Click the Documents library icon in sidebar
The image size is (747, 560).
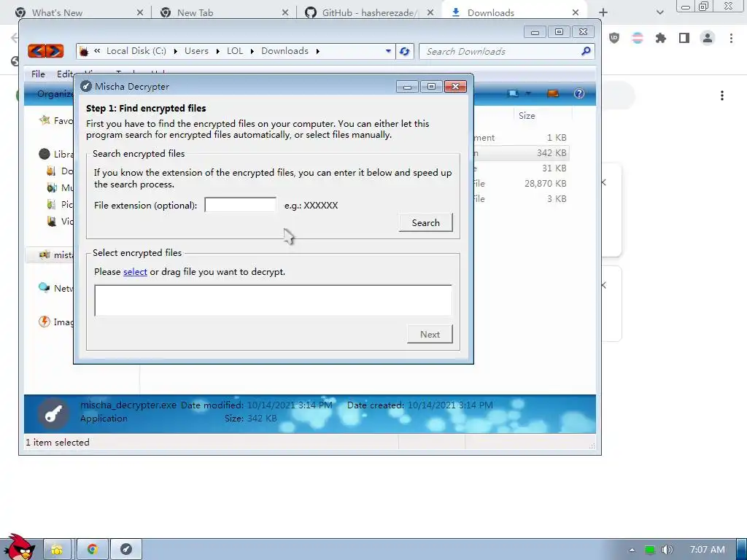pyautogui.click(x=52, y=171)
